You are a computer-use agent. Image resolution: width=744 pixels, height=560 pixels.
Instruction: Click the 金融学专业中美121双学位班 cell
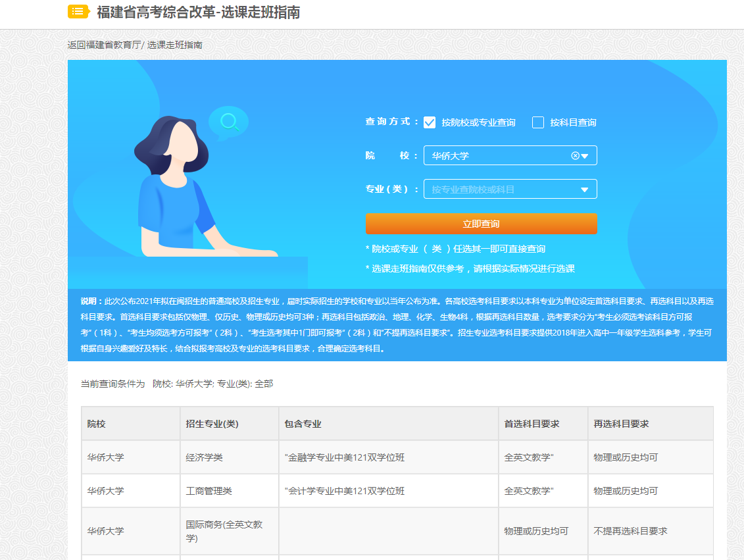point(388,457)
